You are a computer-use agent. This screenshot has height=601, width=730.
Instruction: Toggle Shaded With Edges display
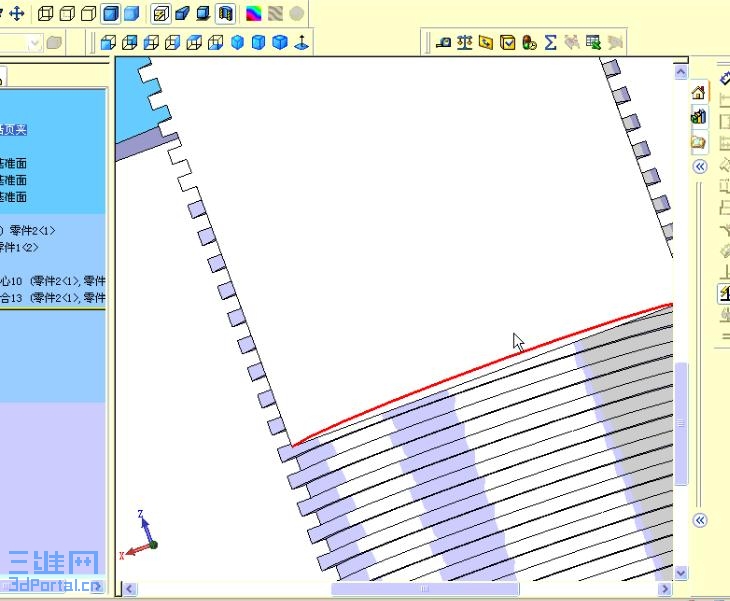click(111, 14)
